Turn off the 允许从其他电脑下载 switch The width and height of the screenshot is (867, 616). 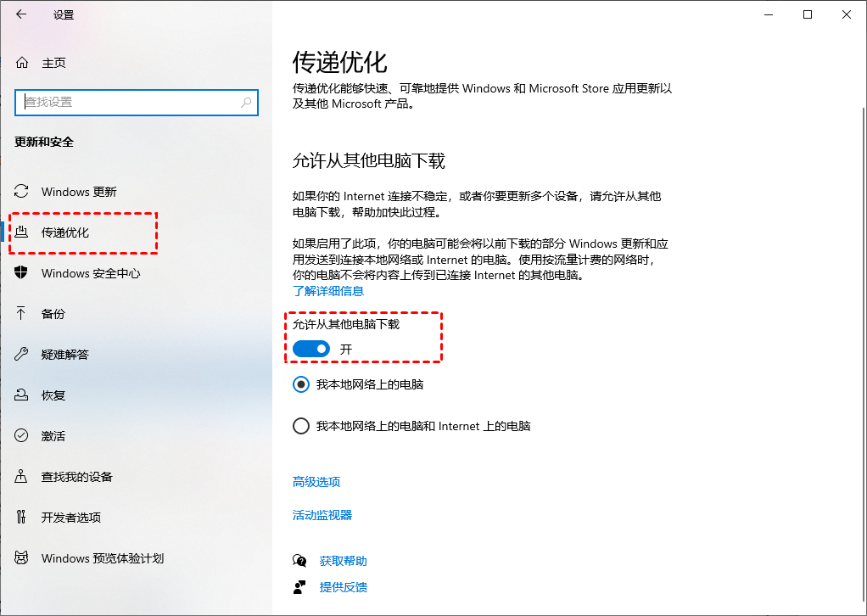pyautogui.click(x=310, y=349)
